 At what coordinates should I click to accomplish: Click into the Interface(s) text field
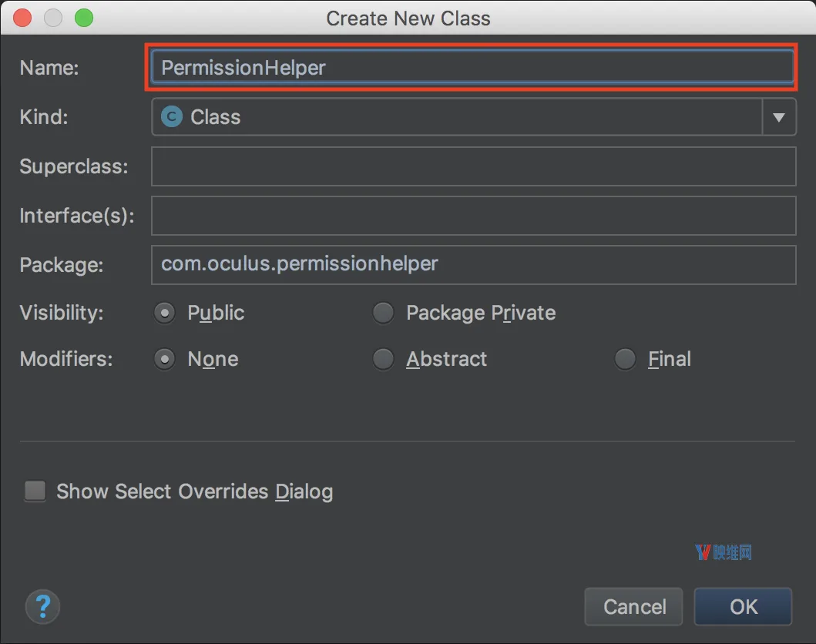coord(474,216)
